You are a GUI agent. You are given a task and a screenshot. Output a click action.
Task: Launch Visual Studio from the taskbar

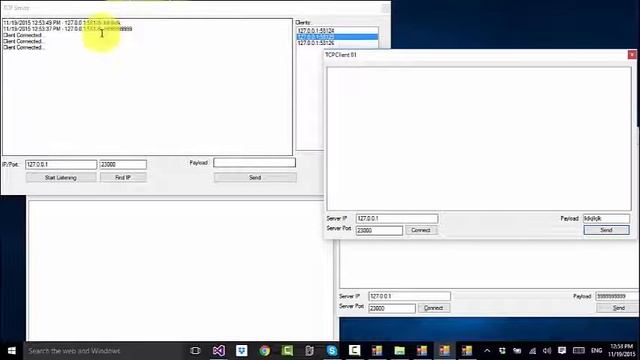click(x=219, y=351)
